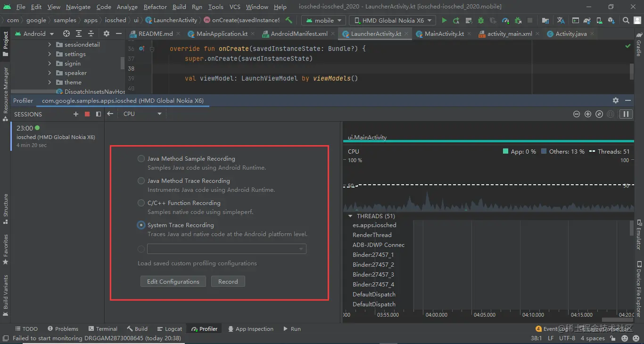644x344 pixels.
Task: Select the 23:00 iosched session
Action: (57, 136)
